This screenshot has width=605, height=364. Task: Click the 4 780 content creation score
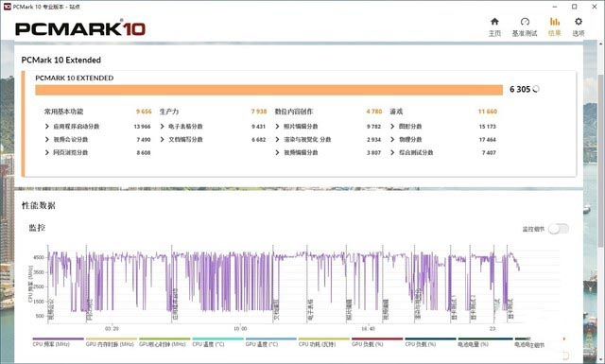pos(374,112)
